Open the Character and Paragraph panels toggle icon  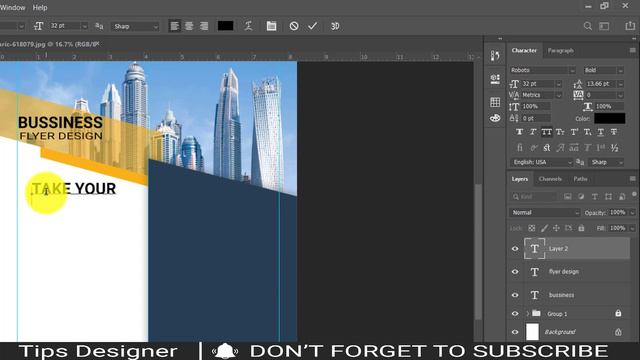(x=271, y=26)
